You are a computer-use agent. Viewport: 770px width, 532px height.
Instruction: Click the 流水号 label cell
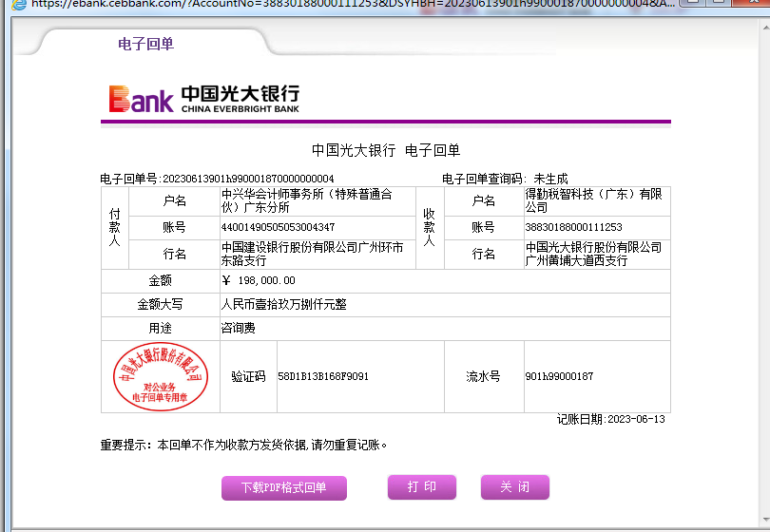click(x=484, y=376)
